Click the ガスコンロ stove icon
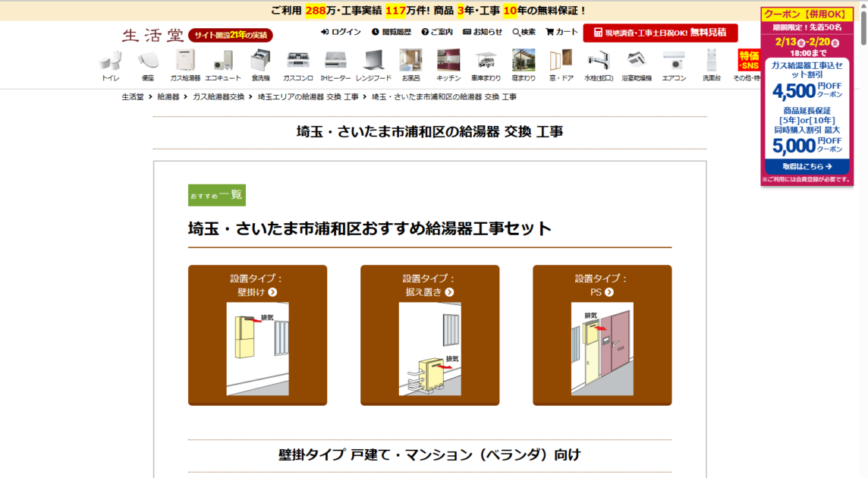 (x=297, y=65)
